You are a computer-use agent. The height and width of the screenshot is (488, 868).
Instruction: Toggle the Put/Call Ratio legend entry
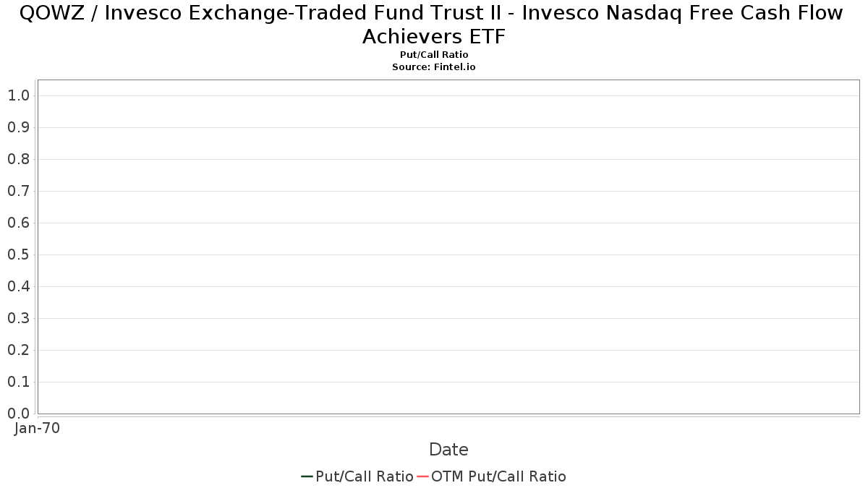click(x=365, y=476)
